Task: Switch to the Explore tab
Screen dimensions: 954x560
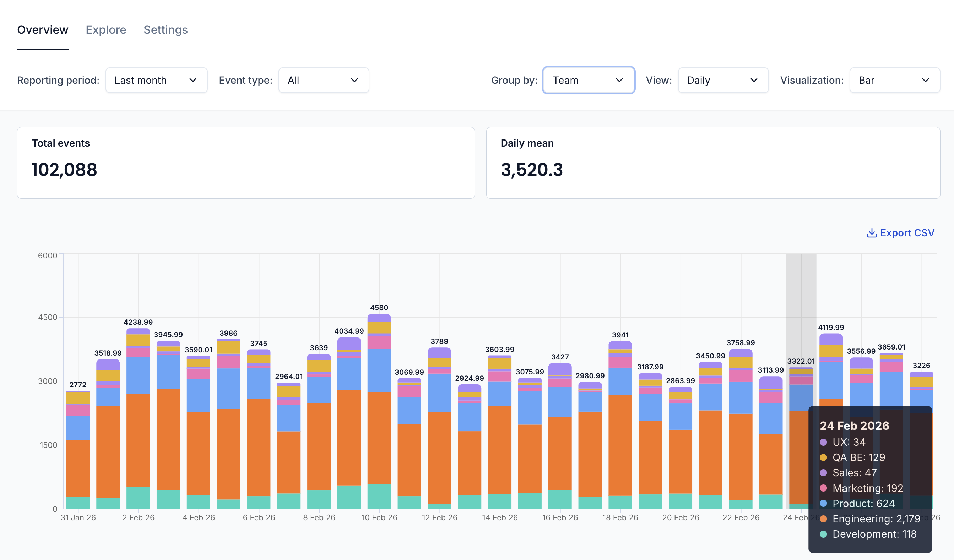Action: (x=106, y=29)
